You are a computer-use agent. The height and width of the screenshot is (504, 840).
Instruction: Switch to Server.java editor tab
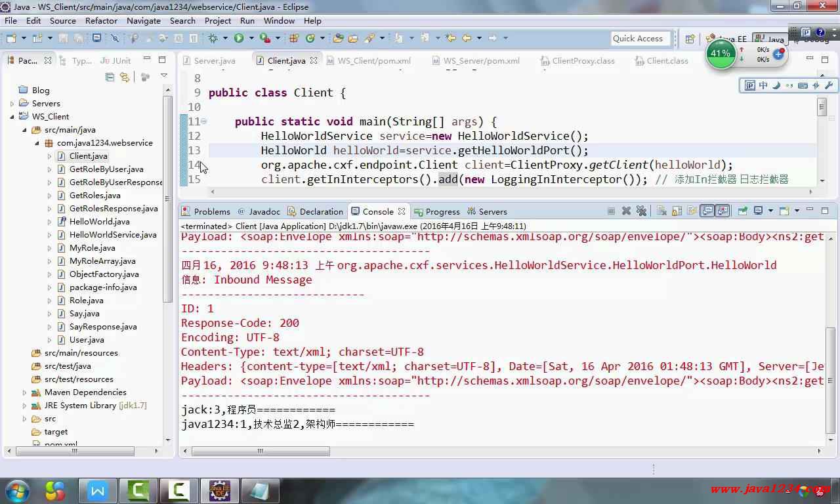point(209,60)
